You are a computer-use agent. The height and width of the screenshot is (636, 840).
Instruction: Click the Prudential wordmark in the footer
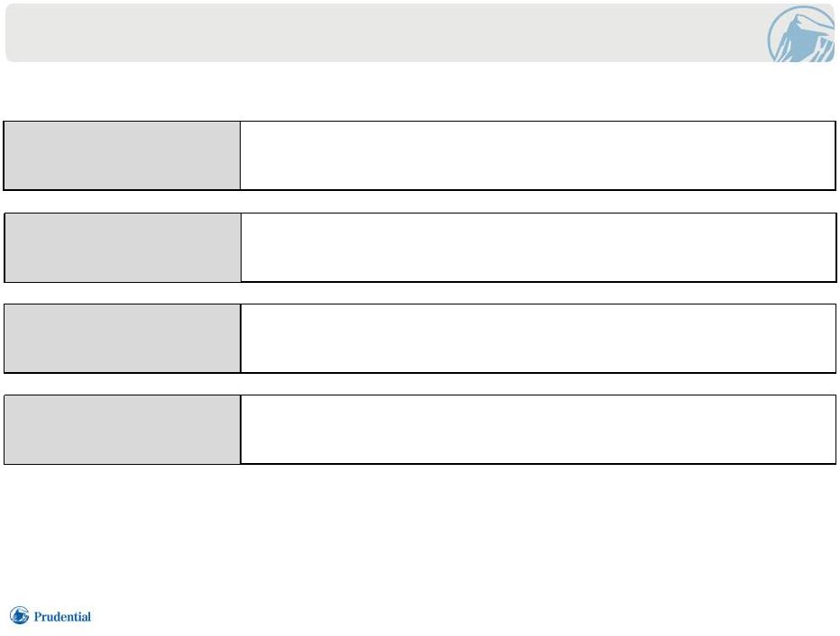[62, 616]
